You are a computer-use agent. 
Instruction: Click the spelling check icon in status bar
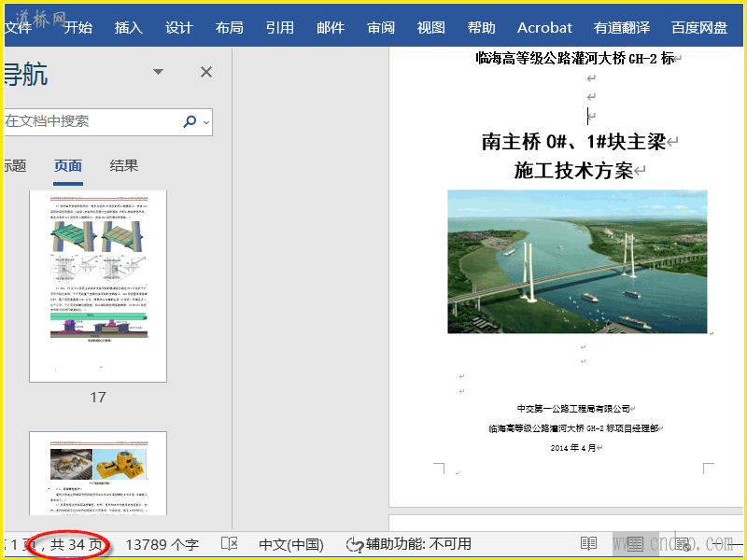[229, 544]
